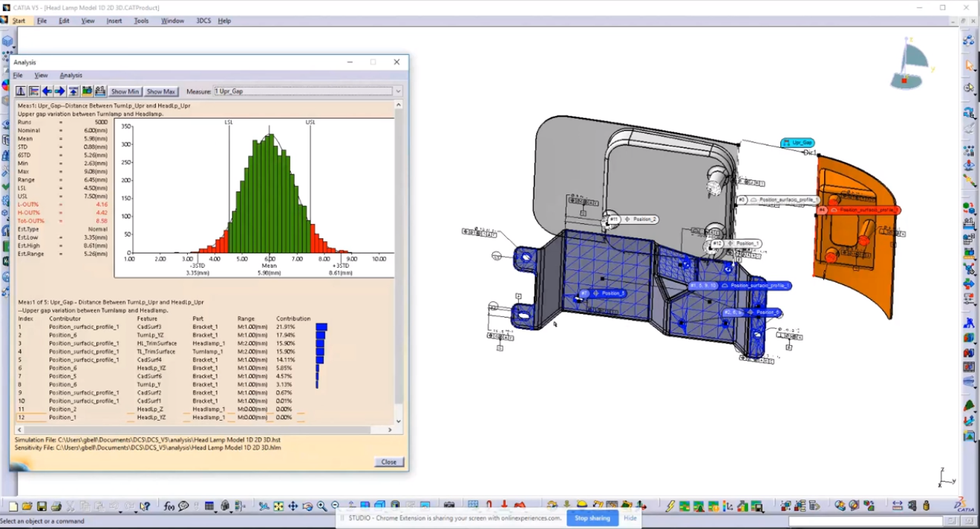Click the blue right-arrow next measure icon

tap(59, 91)
